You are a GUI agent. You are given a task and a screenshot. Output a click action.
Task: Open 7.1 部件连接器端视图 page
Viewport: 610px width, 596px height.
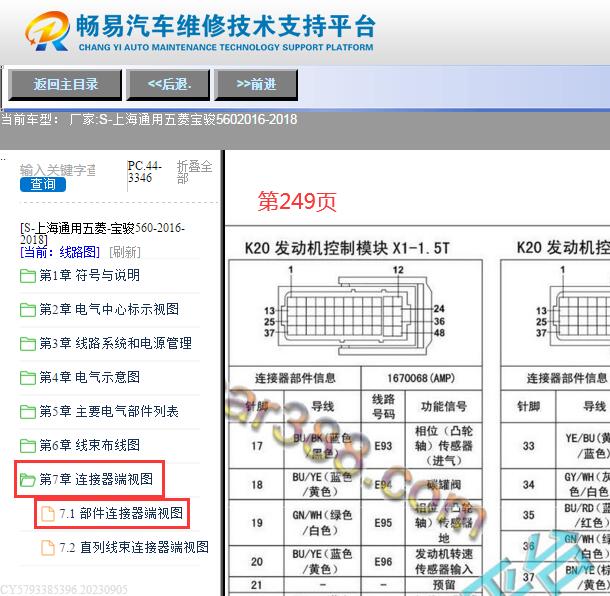(x=121, y=513)
